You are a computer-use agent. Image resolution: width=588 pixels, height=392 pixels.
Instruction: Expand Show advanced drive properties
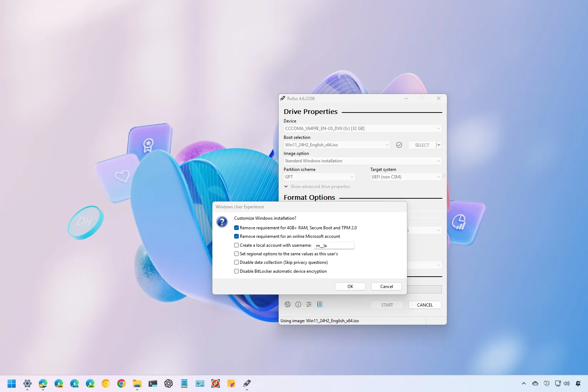[317, 187]
